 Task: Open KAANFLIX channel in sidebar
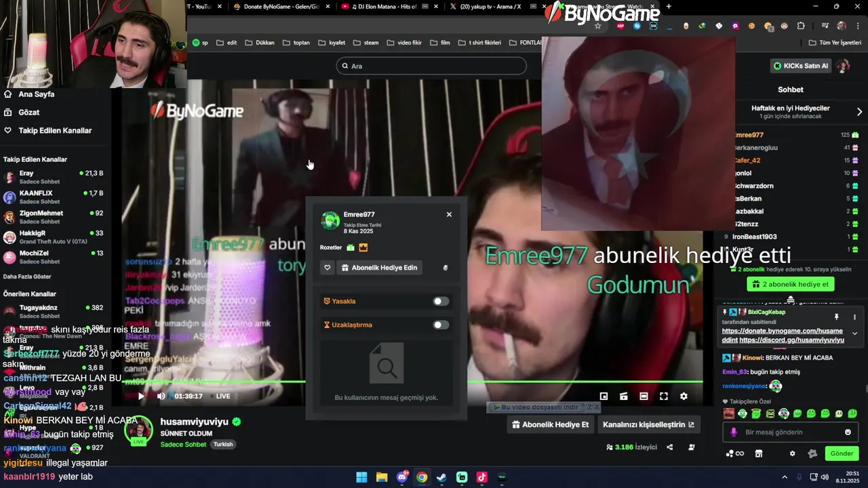pyautogui.click(x=54, y=197)
